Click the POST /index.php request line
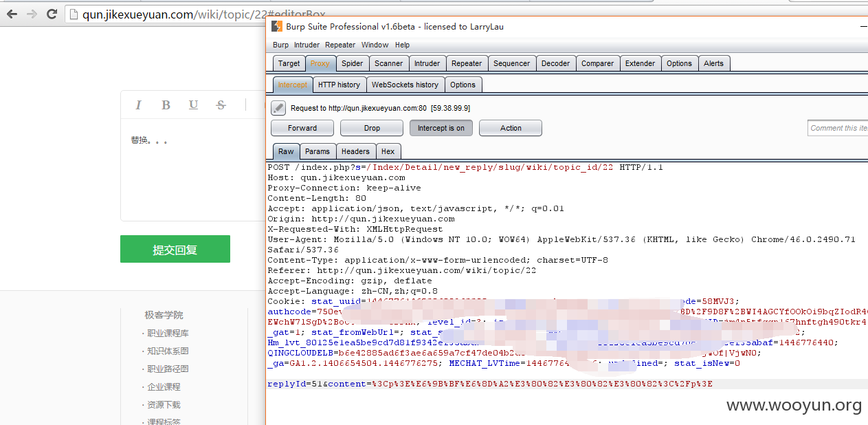This screenshot has width=868, height=425. click(x=465, y=167)
